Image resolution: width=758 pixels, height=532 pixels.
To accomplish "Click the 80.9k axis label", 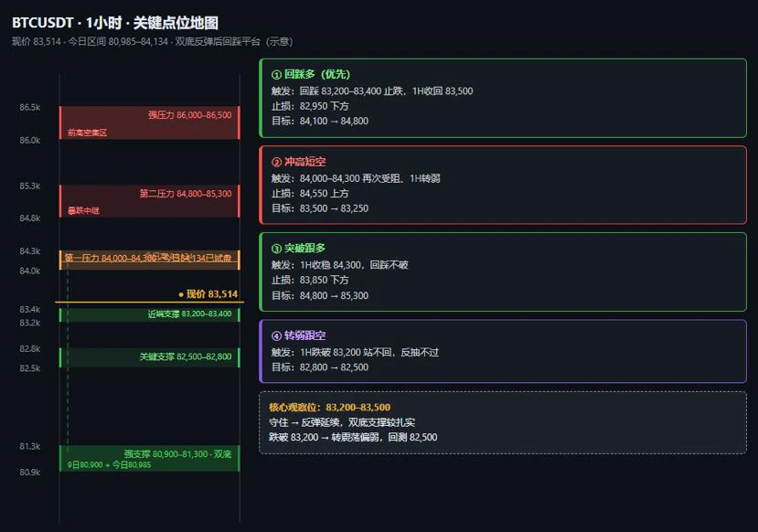I will (30, 472).
